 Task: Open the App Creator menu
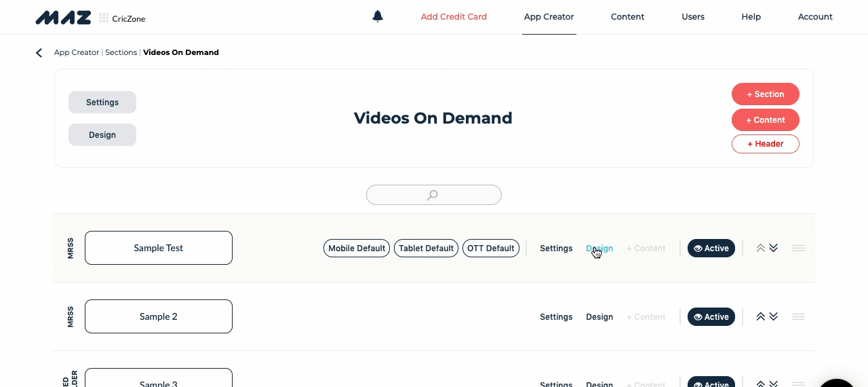click(549, 16)
